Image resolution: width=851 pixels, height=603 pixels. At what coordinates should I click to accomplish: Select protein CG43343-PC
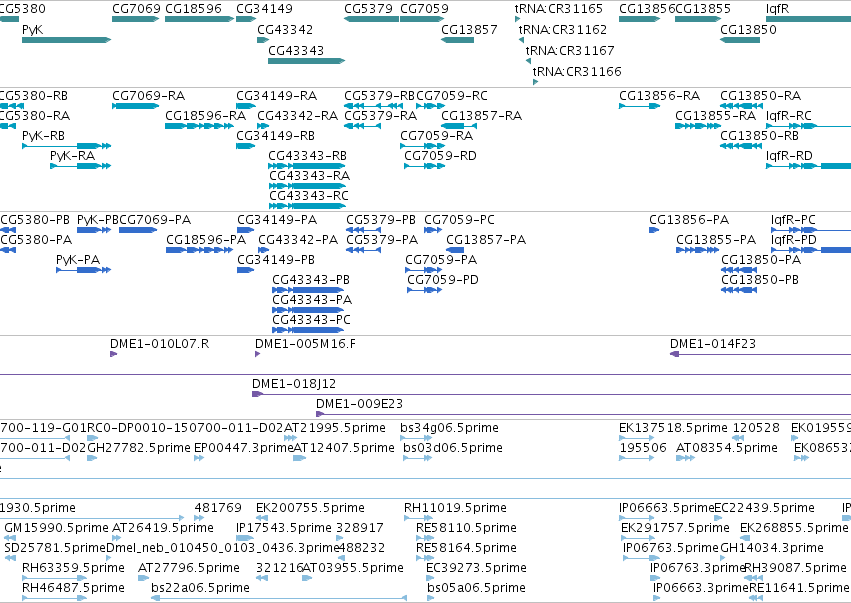coord(308,330)
